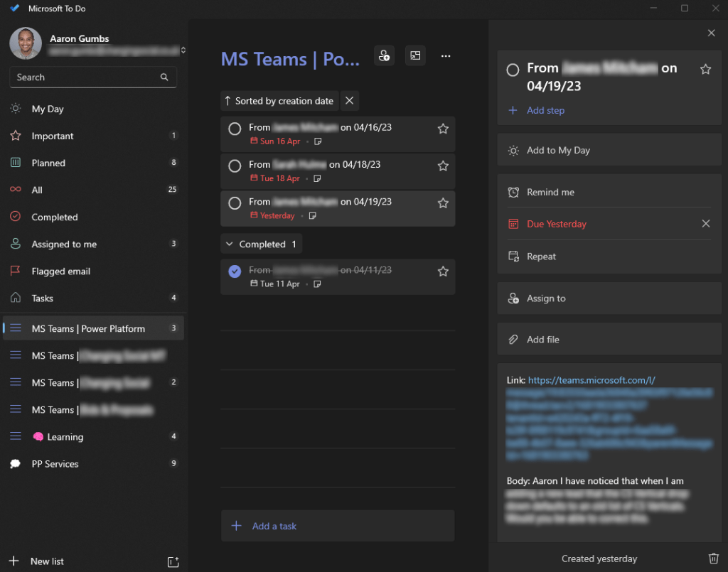
Task: Click the pop-out window icon beside the list title
Action: [x=415, y=55]
